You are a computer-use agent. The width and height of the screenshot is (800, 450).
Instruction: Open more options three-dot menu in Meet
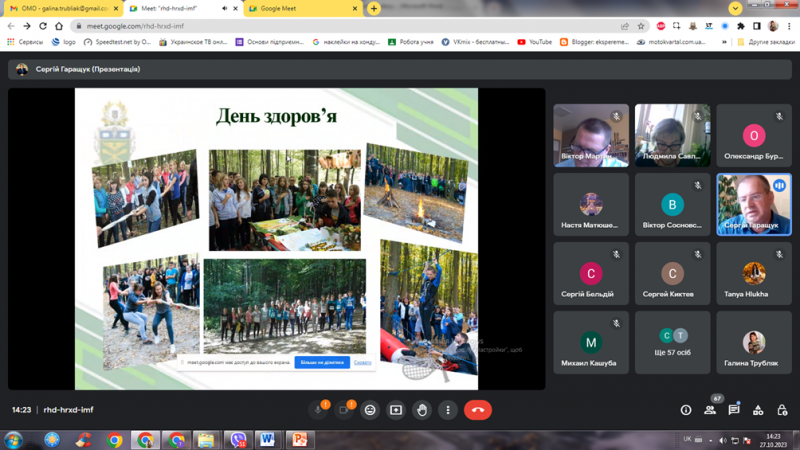pos(448,410)
